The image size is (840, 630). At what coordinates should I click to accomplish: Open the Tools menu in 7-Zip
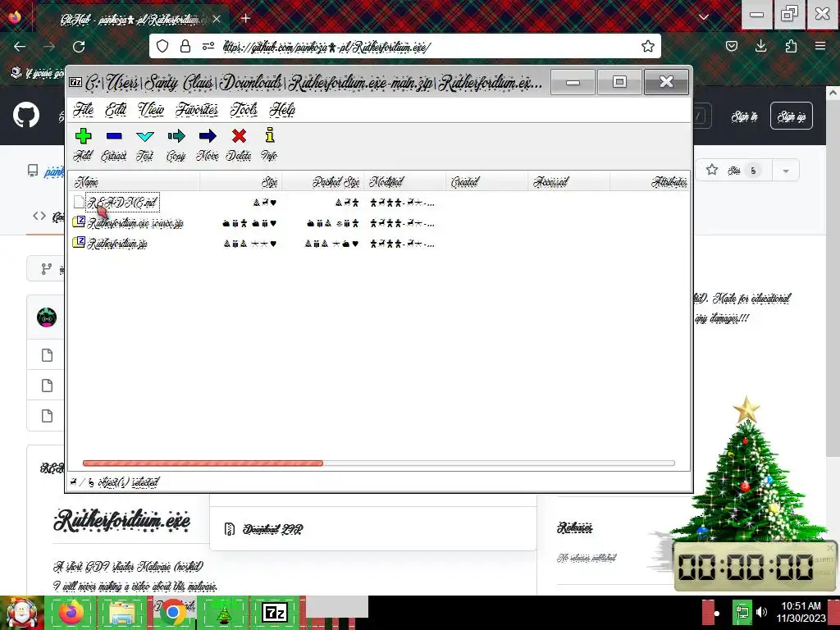click(x=244, y=109)
